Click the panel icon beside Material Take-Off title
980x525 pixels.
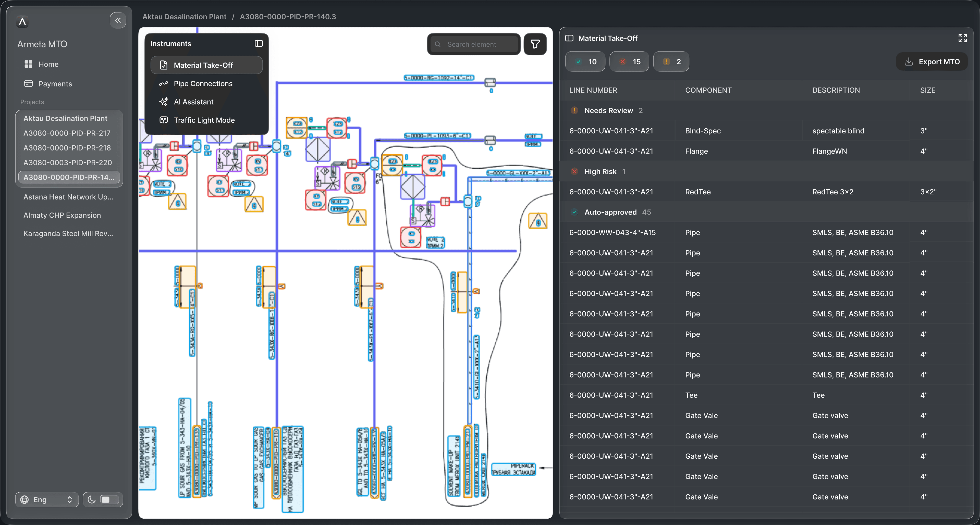click(x=570, y=38)
